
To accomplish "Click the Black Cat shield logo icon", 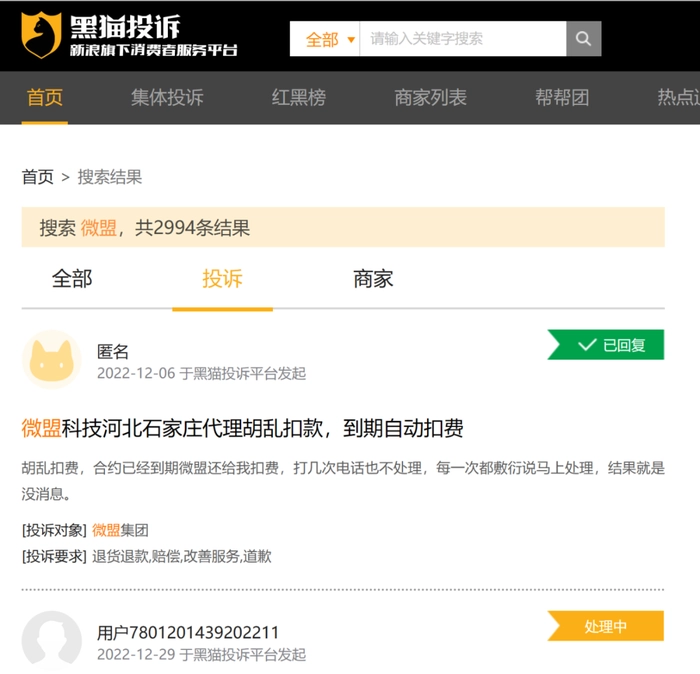I will pyautogui.click(x=41, y=35).
